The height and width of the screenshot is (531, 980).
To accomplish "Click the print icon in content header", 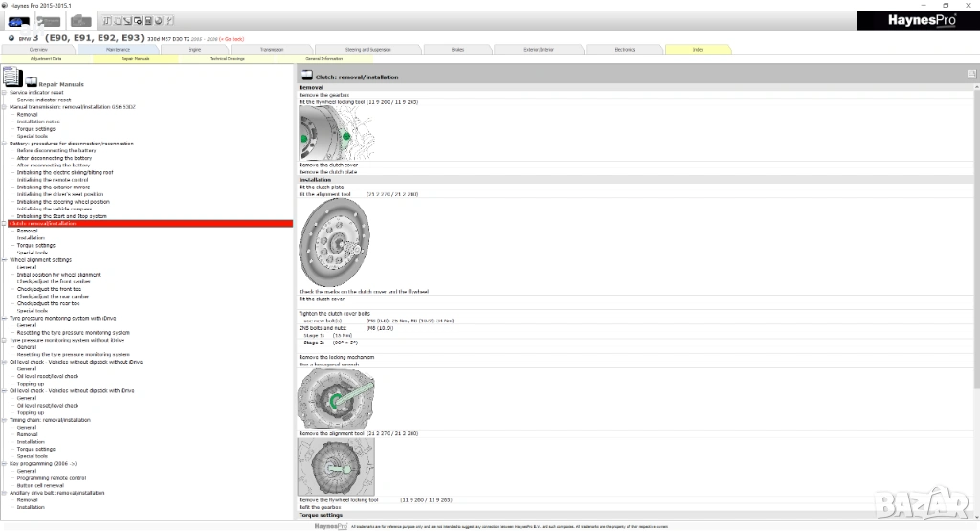I will point(971,74).
